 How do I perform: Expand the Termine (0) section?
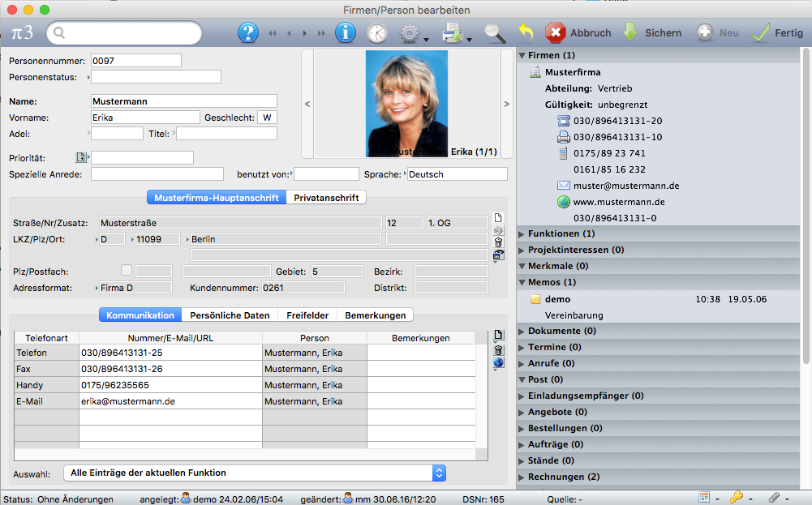pyautogui.click(x=522, y=347)
